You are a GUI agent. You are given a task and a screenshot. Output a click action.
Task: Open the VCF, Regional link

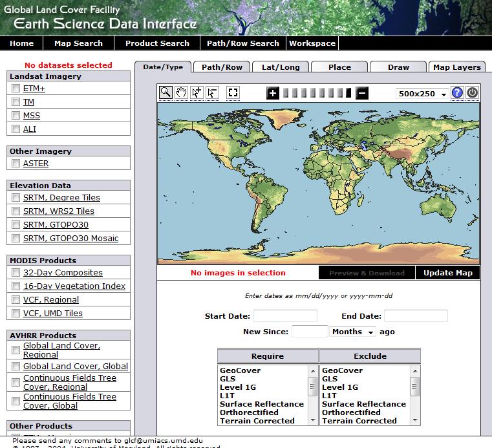tap(51, 299)
